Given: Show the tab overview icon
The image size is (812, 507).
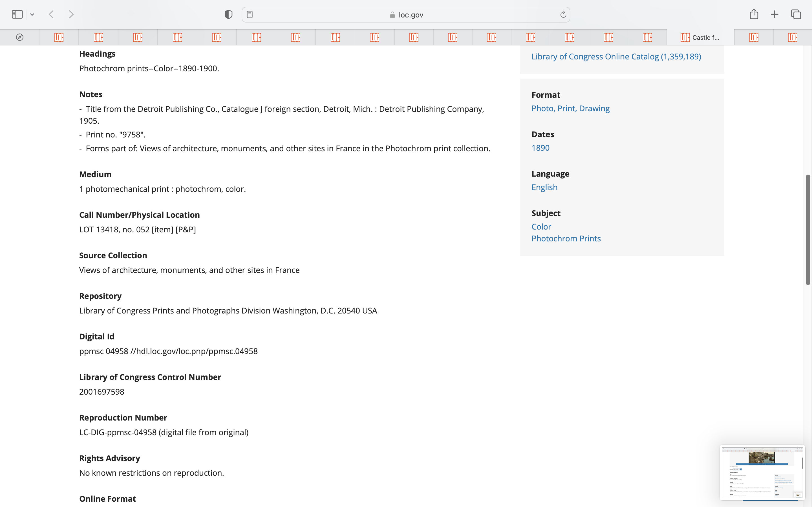Looking at the screenshot, I should point(796,14).
